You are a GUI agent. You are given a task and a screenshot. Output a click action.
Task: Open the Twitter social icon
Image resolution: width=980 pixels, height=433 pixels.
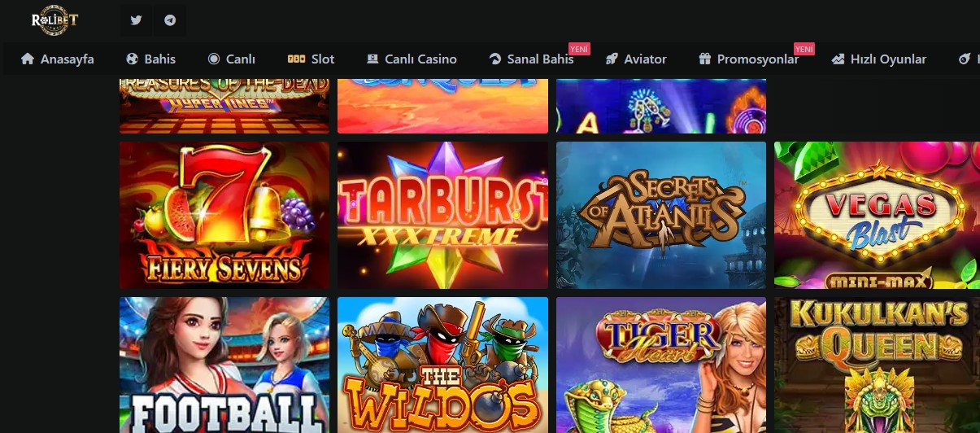pos(136,20)
